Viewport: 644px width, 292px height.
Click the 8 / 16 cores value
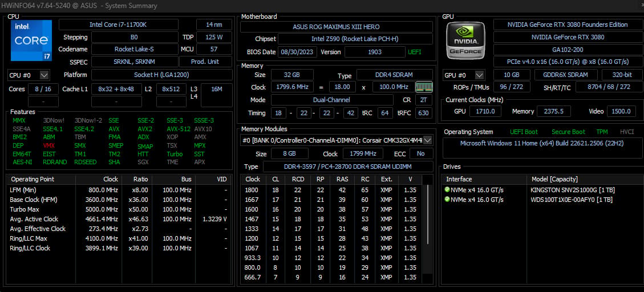(43, 89)
